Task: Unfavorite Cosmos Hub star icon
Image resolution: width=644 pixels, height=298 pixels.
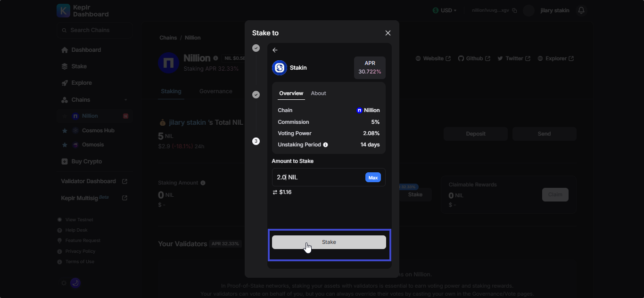Action: tap(65, 130)
